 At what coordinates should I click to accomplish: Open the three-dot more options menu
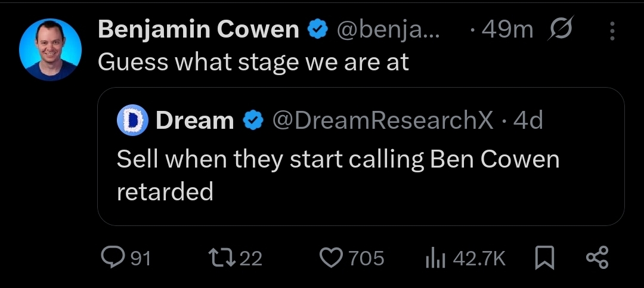point(612,31)
